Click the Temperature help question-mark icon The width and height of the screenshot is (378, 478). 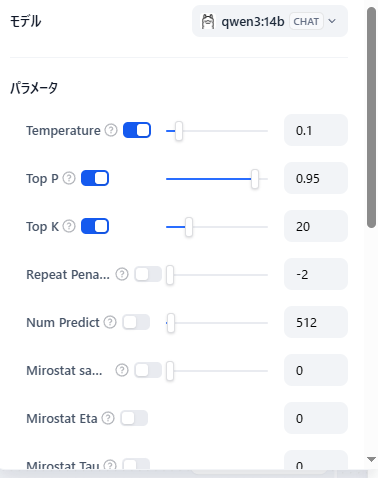(111, 130)
